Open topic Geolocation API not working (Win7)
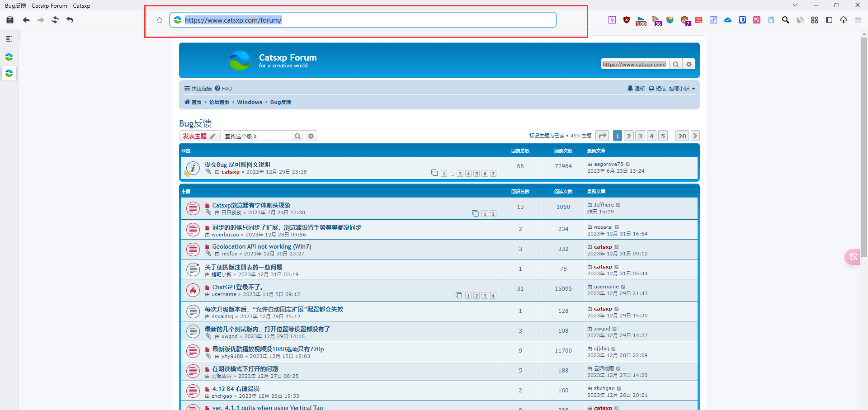The image size is (868, 410). click(262, 246)
